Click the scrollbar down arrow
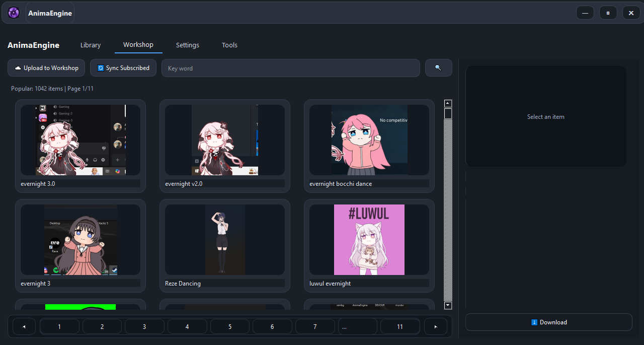The image size is (644, 345). tap(448, 305)
